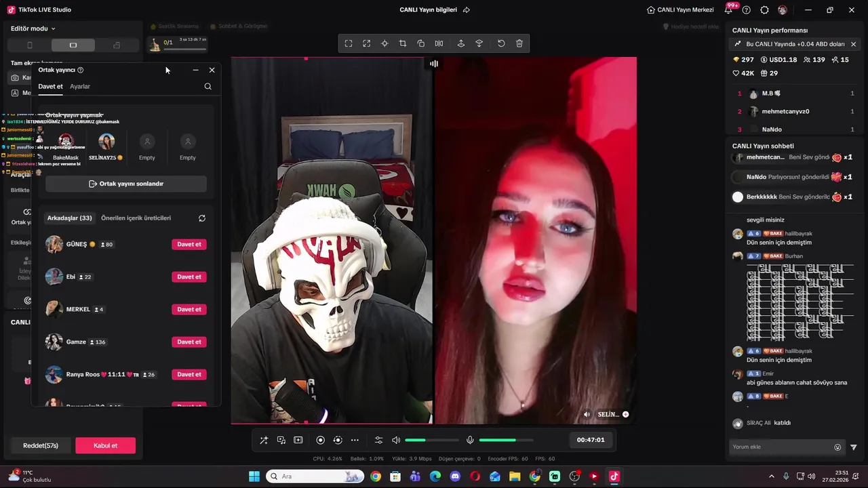Start recording with the record button
Viewport: 868px width, 488px height.
coord(321,440)
